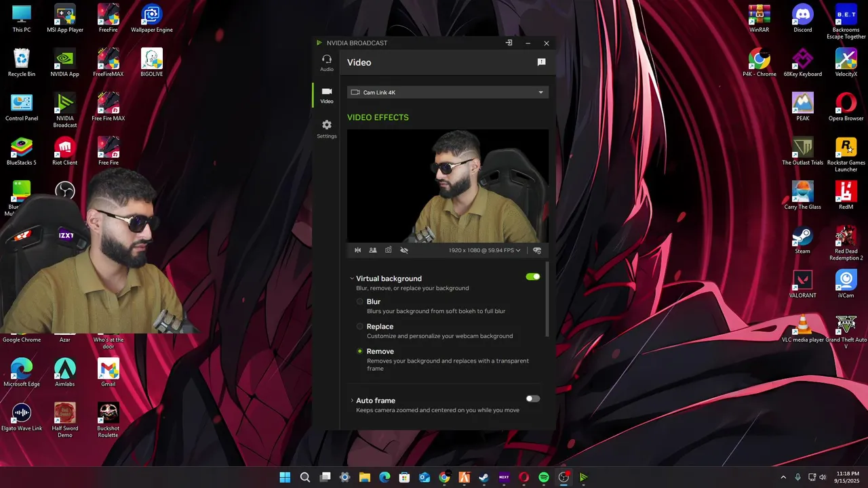This screenshot has height=488, width=868.
Task: Open Aimlabs desktop shortcut
Action: [65, 373]
